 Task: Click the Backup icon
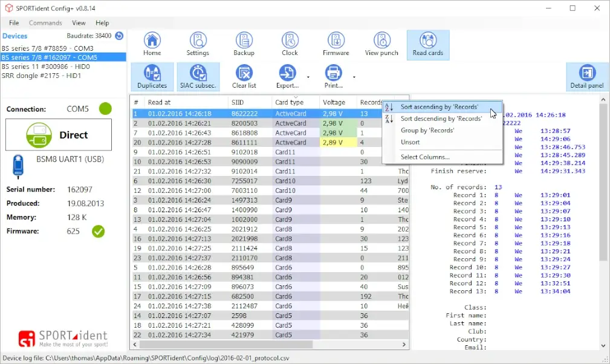tap(244, 44)
